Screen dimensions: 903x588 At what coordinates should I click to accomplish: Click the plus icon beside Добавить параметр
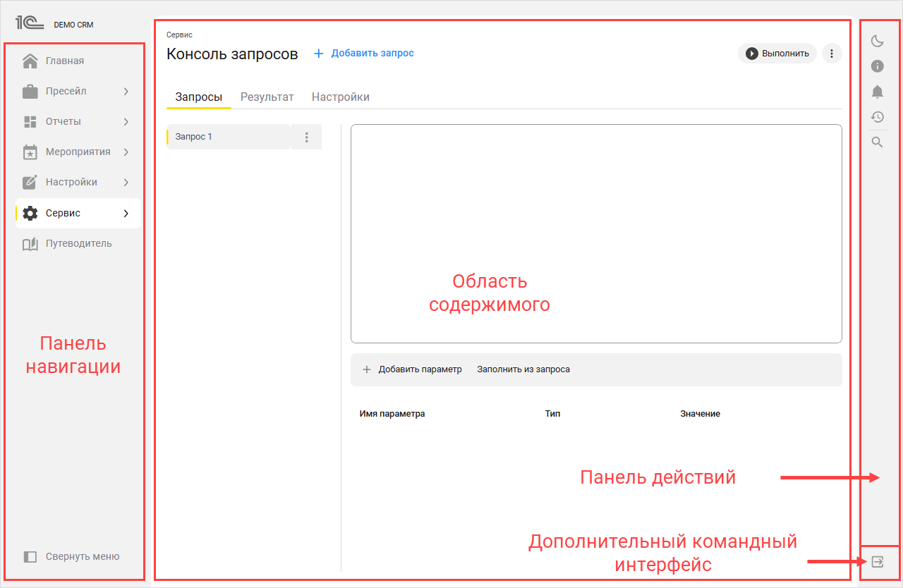point(366,369)
